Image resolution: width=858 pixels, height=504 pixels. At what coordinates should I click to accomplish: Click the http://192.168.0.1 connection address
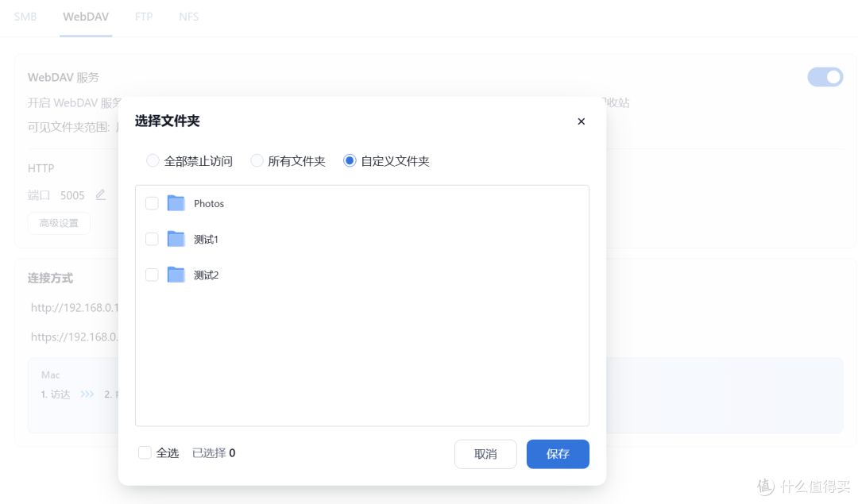[x=75, y=307]
